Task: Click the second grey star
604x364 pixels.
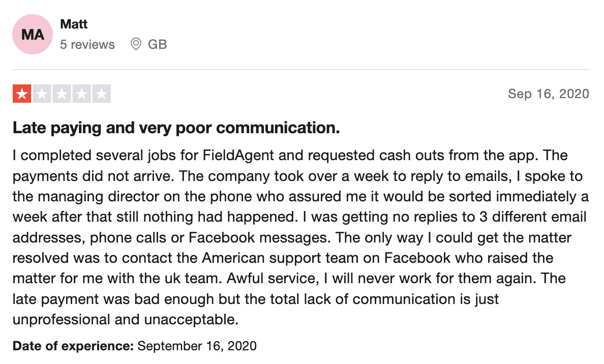Action: [42, 94]
